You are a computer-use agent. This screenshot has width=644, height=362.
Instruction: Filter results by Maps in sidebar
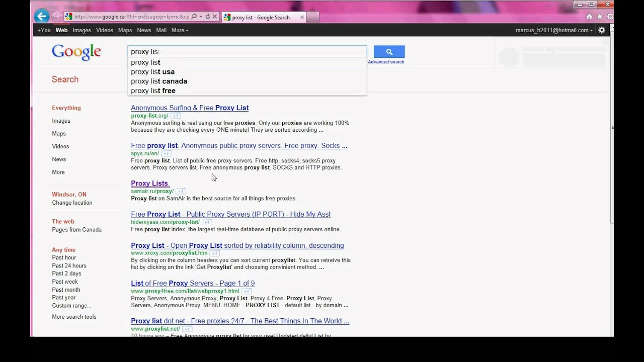(59, 134)
